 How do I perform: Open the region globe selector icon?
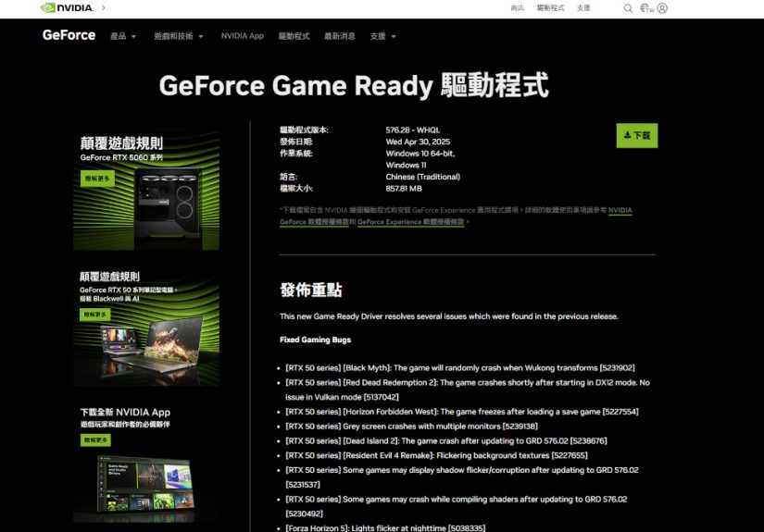pos(646,8)
